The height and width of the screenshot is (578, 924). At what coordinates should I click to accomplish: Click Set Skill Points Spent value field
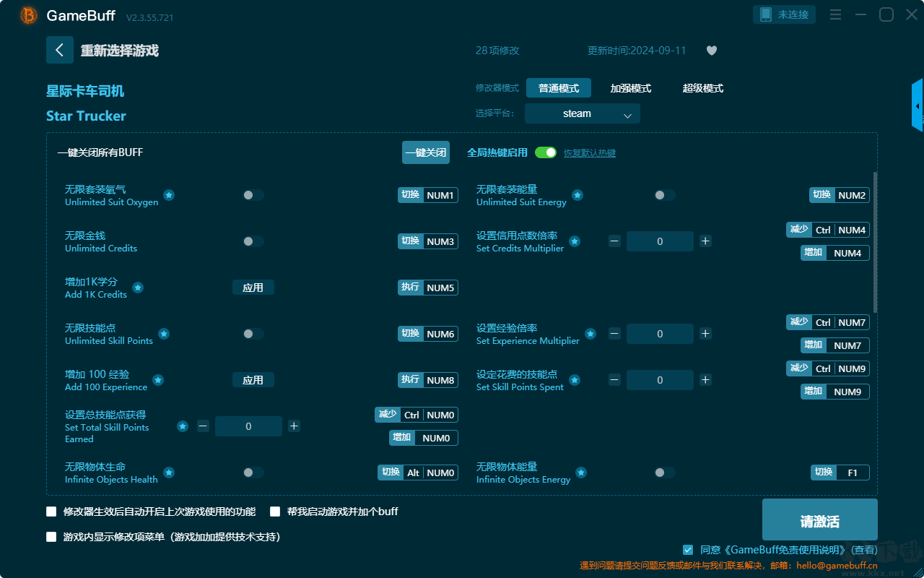click(x=660, y=380)
